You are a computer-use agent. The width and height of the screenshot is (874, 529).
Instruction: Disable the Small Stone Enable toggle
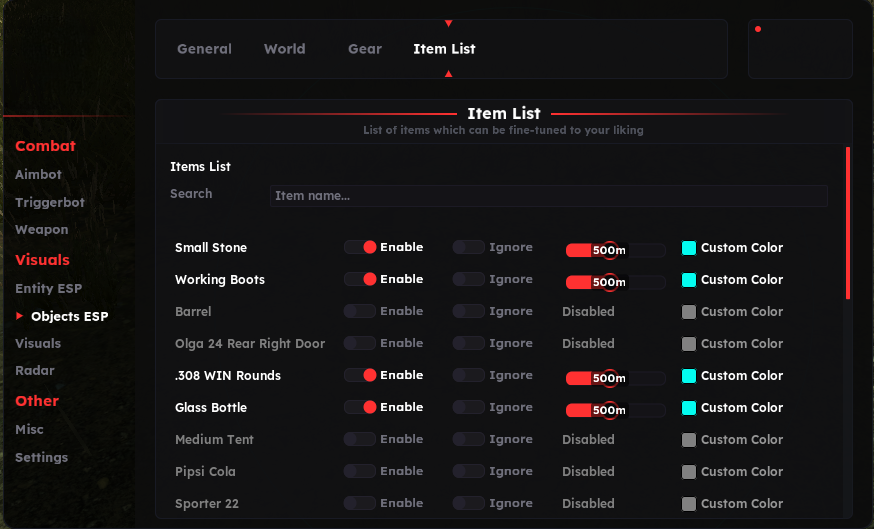(360, 247)
